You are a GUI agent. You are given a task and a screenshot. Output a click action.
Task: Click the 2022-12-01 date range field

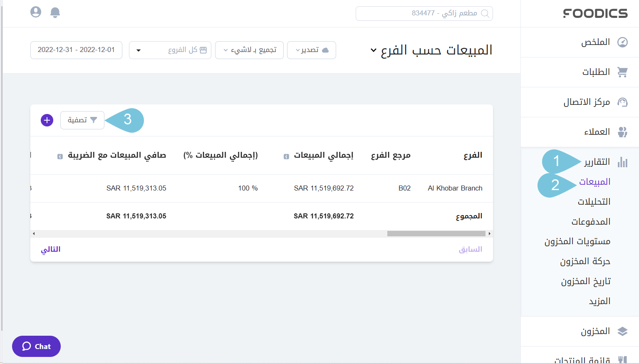76,50
